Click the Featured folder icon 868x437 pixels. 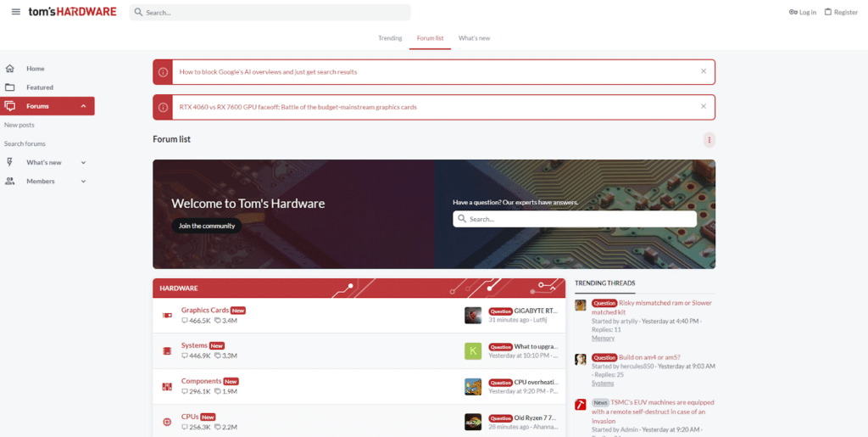9,87
